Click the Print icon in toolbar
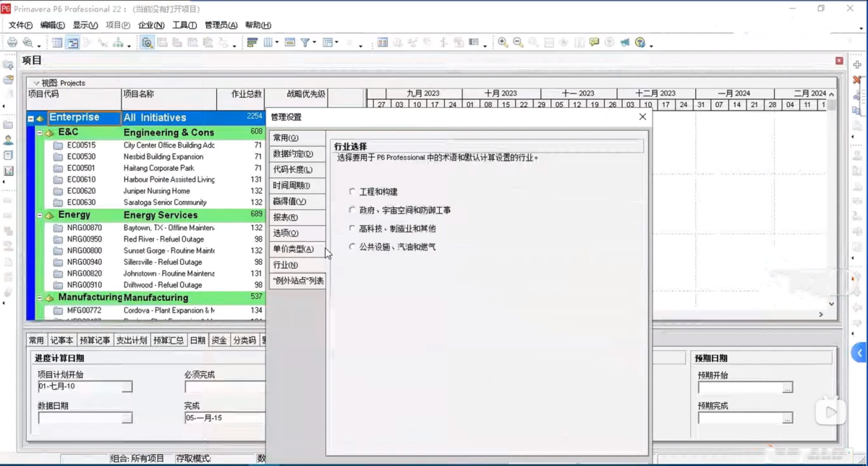The width and height of the screenshot is (868, 466). tap(12, 43)
